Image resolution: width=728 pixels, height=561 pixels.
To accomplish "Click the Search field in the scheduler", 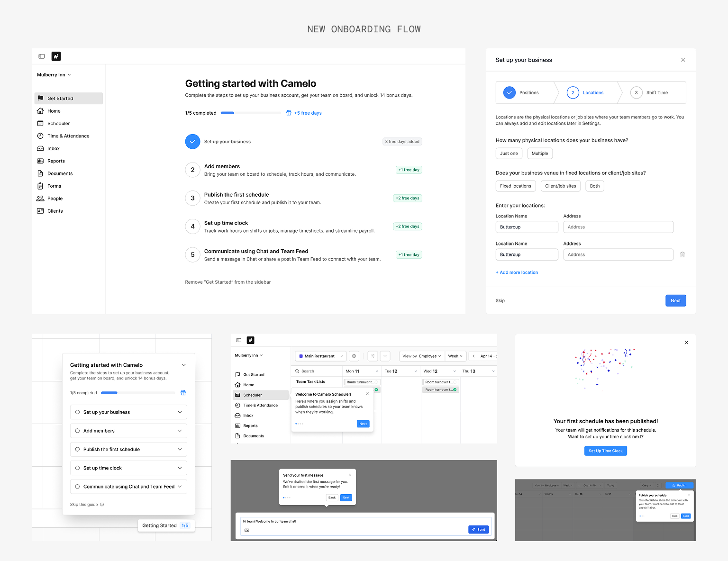I will click(x=317, y=371).
